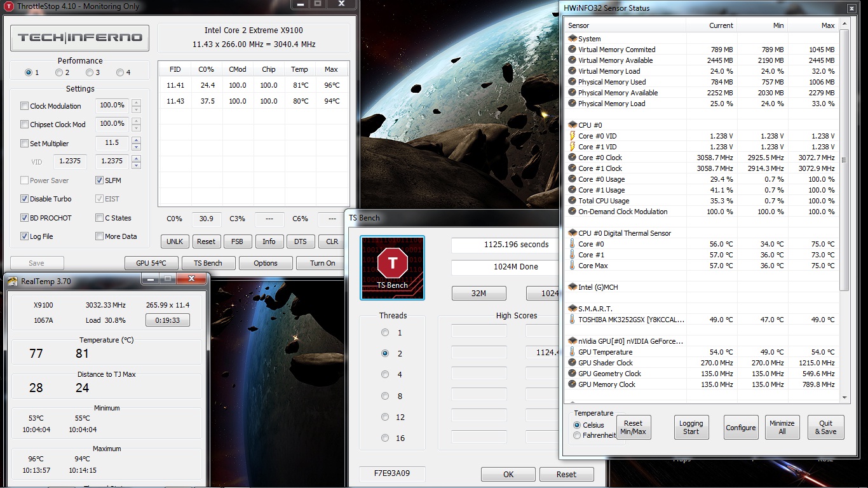868x488 pixels.
Task: Select performance profile 2
Action: coord(59,72)
